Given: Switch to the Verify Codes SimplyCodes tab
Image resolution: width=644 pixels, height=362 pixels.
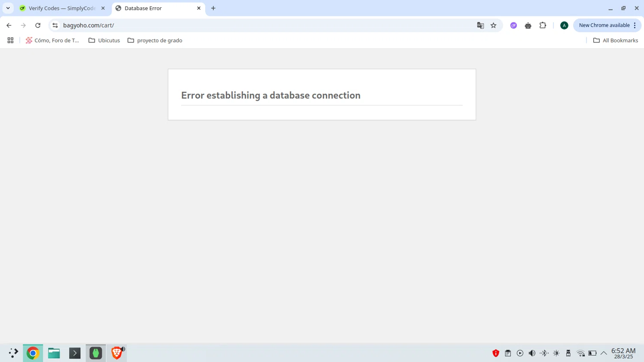Looking at the screenshot, I should pyautogui.click(x=62, y=8).
